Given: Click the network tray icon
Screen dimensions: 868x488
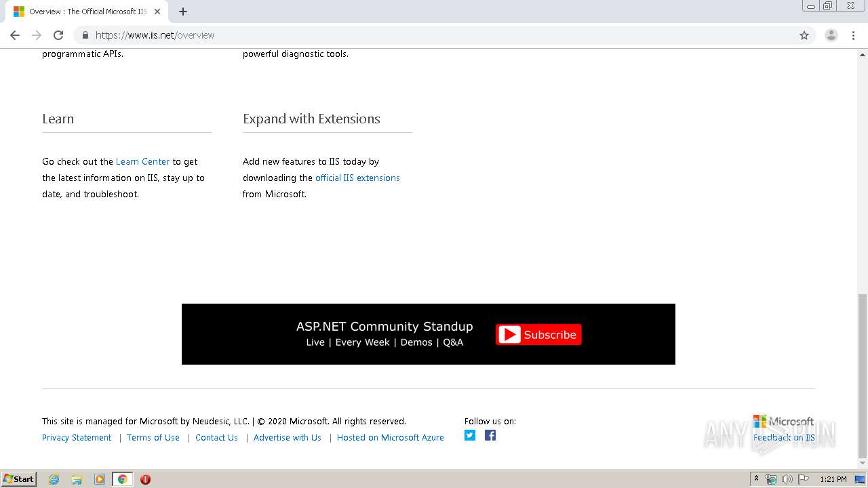Looking at the screenshot, I should (x=771, y=479).
